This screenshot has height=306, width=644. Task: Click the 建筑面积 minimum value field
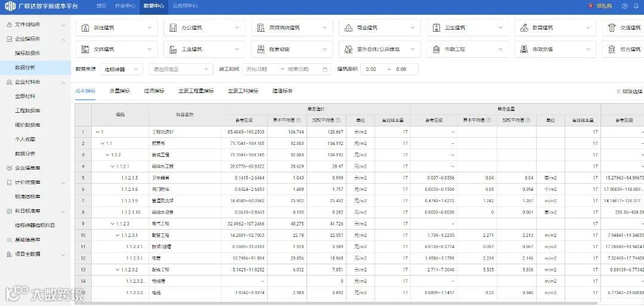click(371, 69)
